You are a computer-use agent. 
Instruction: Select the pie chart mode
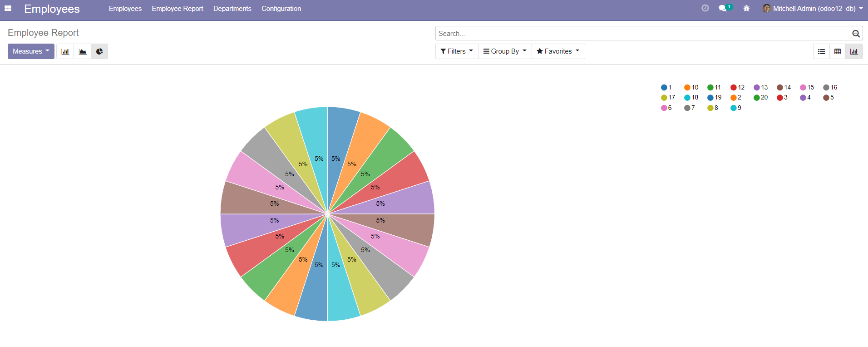99,51
